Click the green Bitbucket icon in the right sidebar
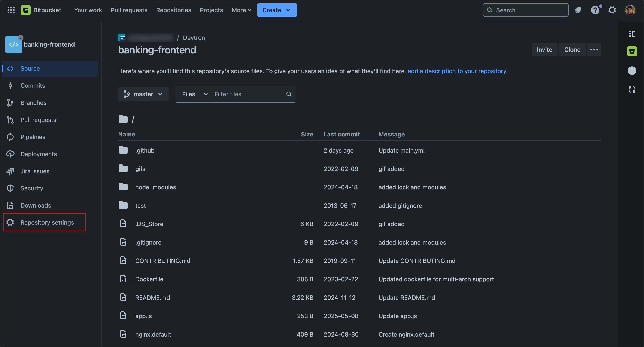The image size is (644, 347). pos(632,52)
